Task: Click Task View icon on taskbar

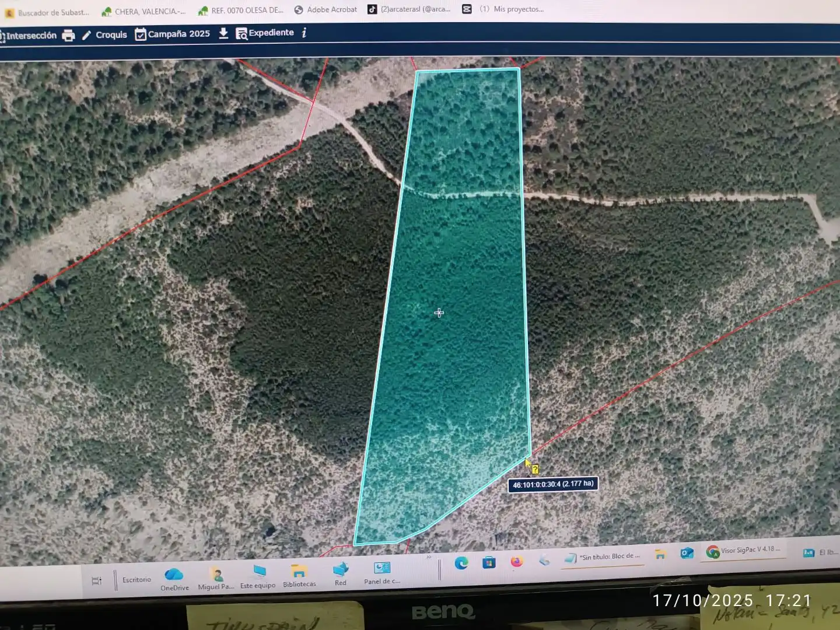Action: [97, 581]
